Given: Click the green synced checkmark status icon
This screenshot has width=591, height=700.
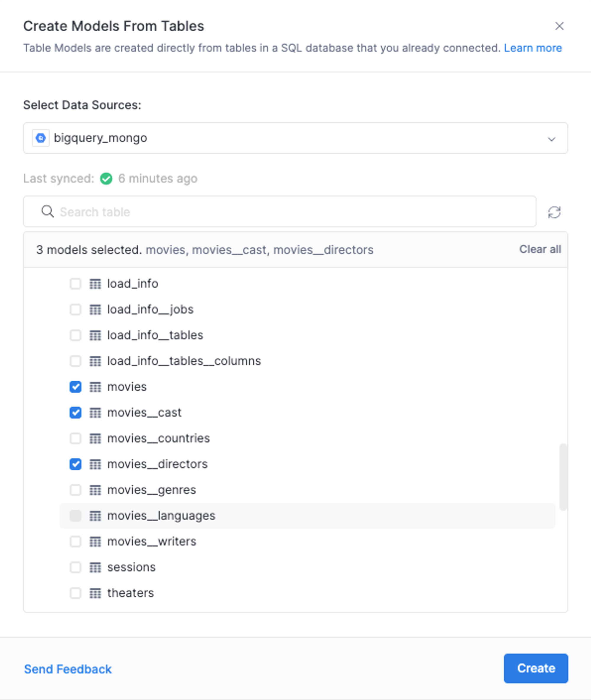Looking at the screenshot, I should point(106,178).
